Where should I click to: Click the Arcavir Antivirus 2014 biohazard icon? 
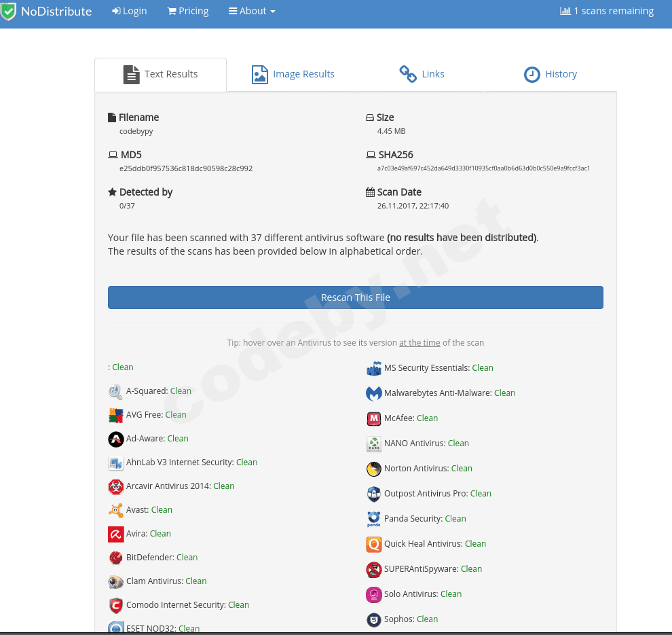115,487
